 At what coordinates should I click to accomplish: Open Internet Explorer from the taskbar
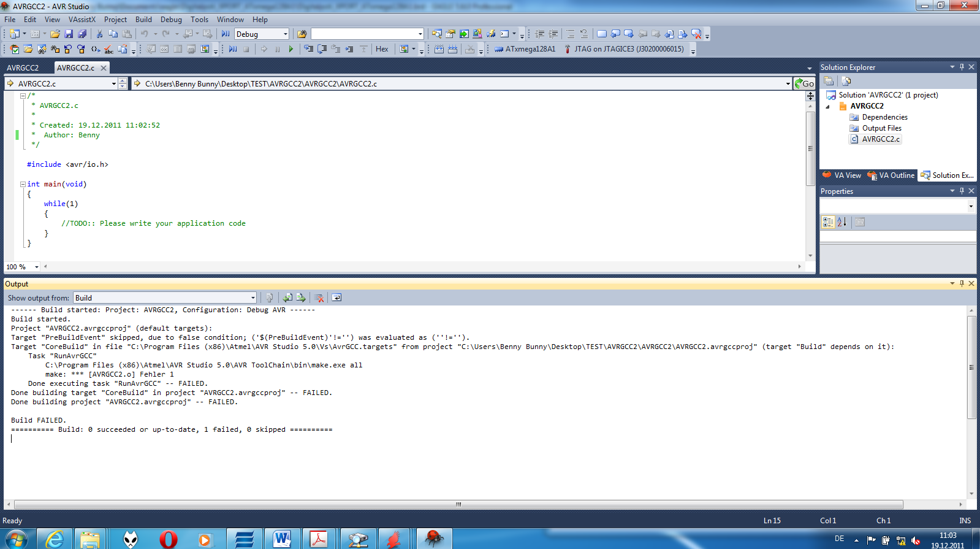coord(55,539)
